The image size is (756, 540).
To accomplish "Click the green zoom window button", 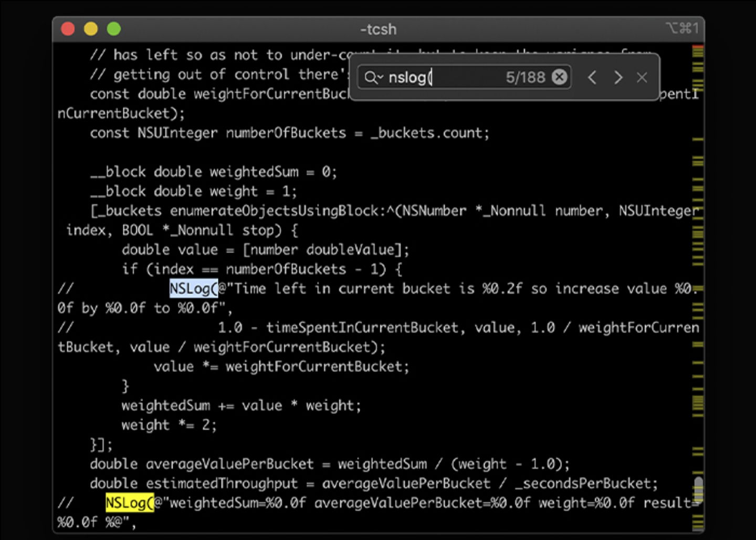I will click(114, 28).
